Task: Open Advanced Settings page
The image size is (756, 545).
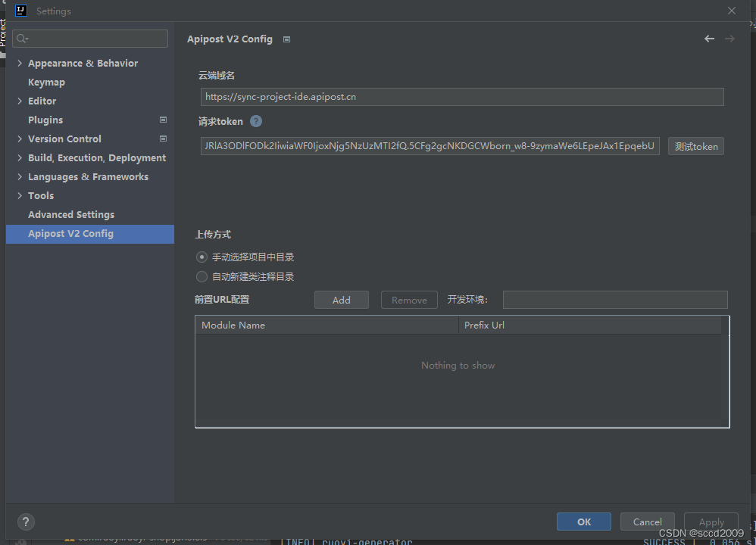Action: (x=71, y=214)
